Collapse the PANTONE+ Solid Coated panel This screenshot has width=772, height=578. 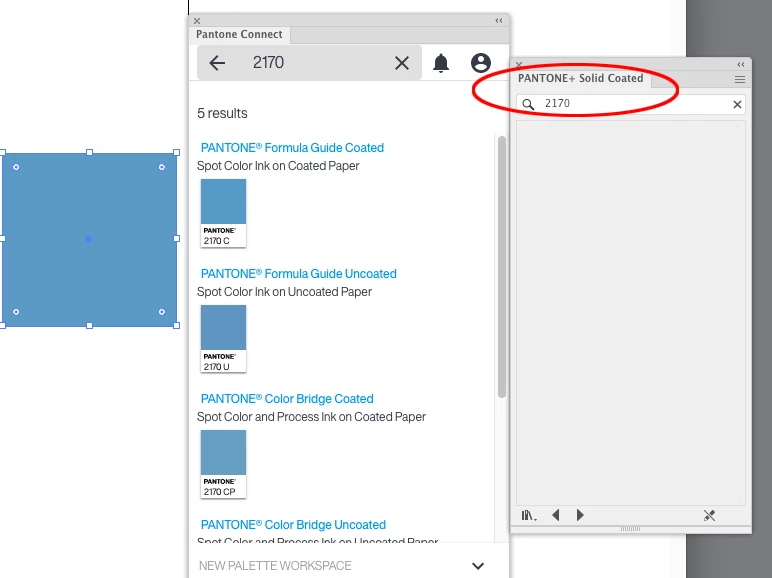click(741, 64)
